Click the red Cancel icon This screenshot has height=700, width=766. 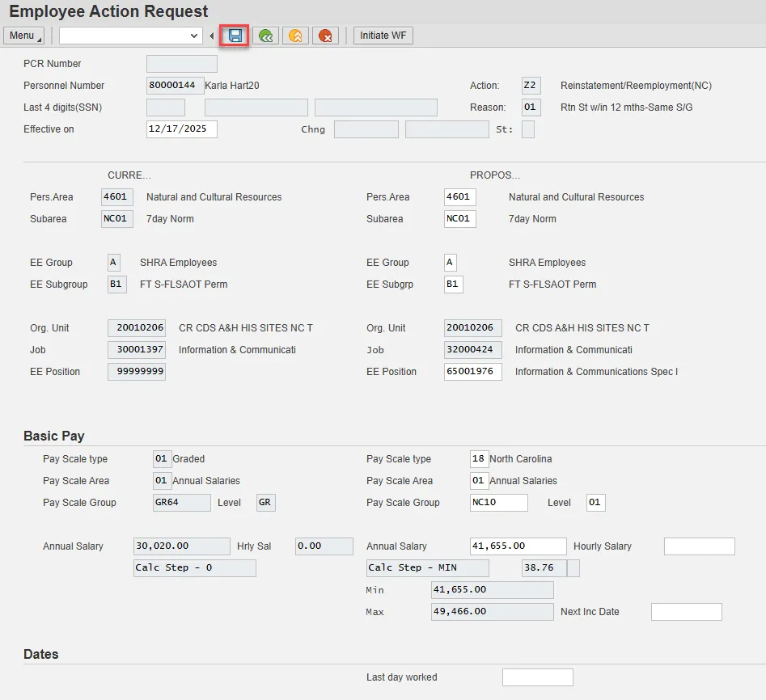click(x=325, y=36)
